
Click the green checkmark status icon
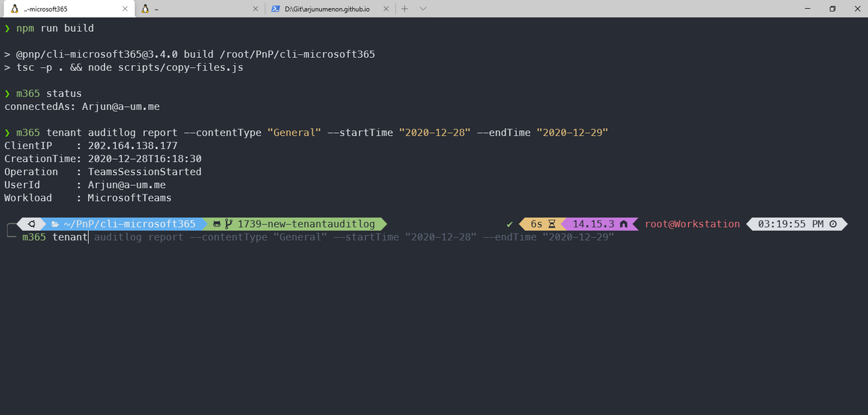(x=510, y=224)
